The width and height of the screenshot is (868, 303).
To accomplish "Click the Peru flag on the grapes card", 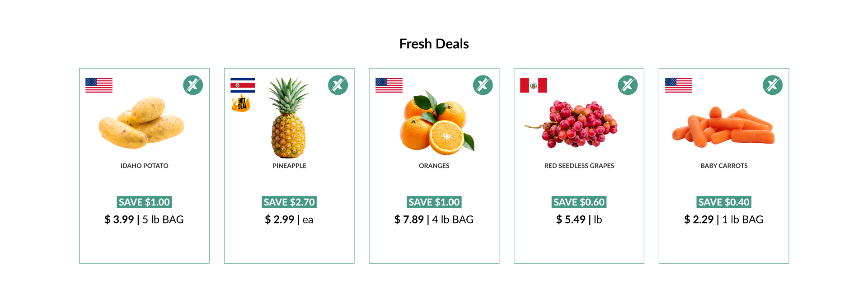I will [534, 85].
